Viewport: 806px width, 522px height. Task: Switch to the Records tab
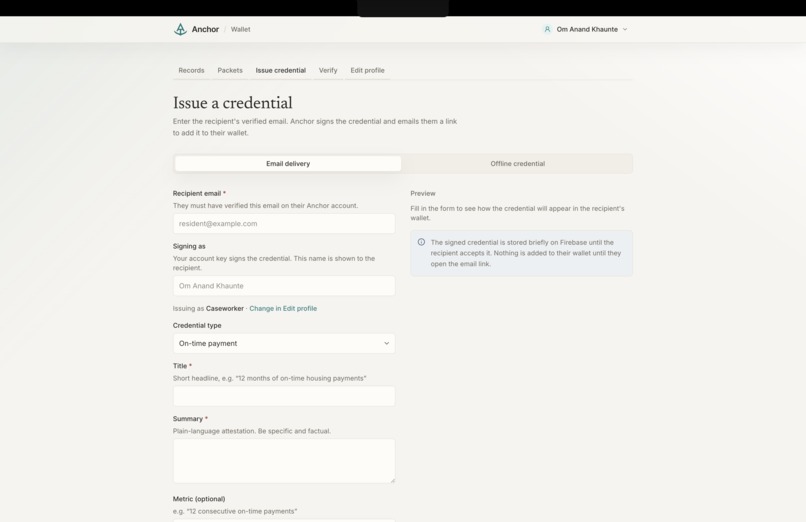(x=191, y=70)
